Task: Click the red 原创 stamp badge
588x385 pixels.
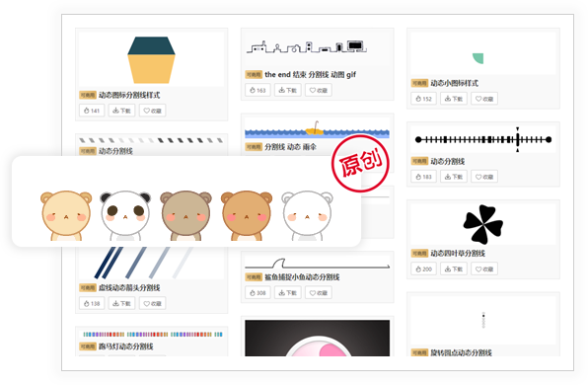Action: point(360,164)
